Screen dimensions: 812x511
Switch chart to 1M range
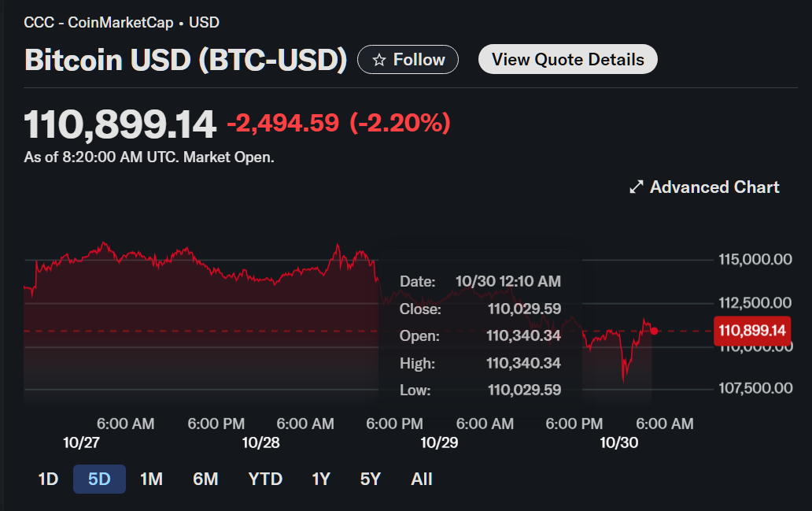click(151, 479)
